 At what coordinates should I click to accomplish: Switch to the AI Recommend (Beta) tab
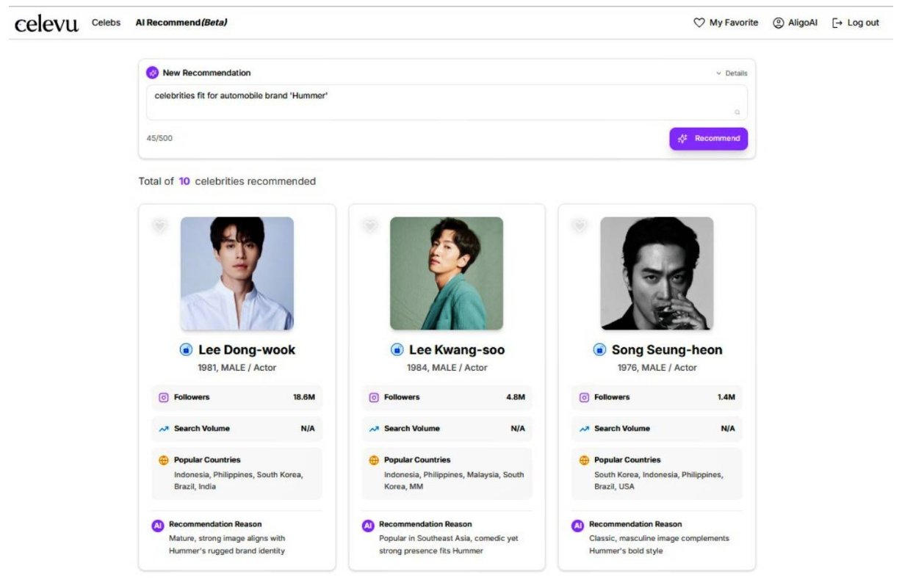(x=181, y=23)
